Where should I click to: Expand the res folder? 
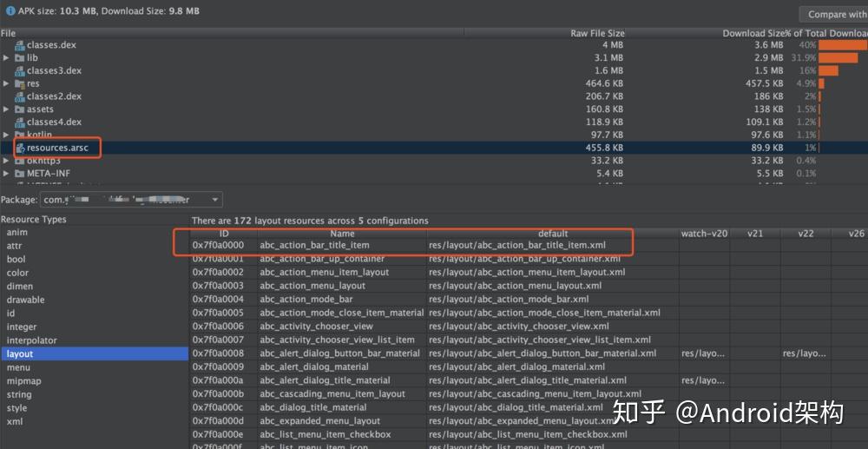(6, 83)
